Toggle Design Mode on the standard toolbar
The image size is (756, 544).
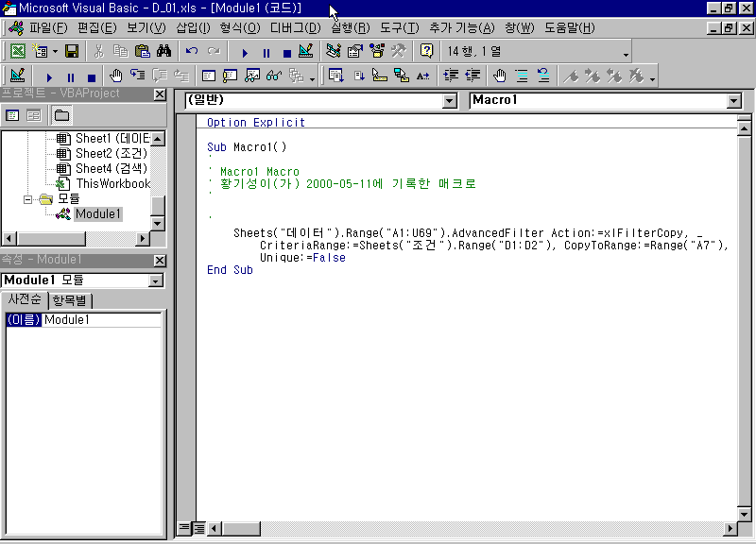click(x=306, y=51)
